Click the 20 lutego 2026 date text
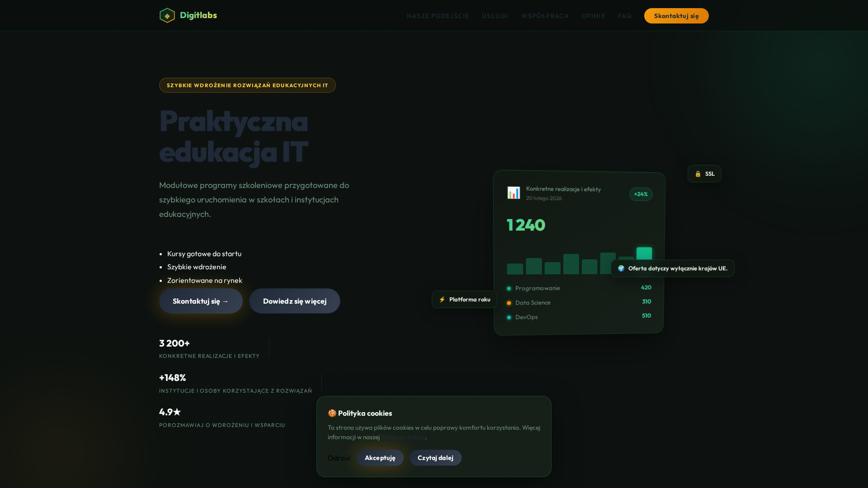The width and height of the screenshot is (868, 488). point(544,198)
